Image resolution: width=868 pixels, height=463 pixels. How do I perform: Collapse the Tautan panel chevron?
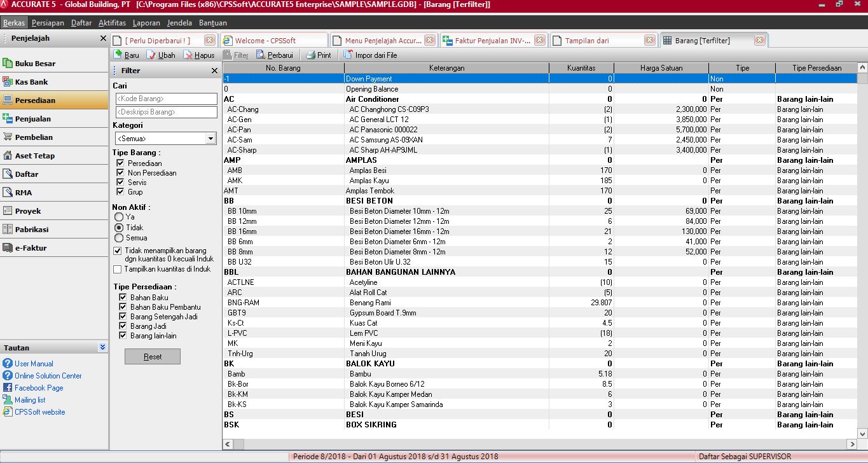point(102,348)
